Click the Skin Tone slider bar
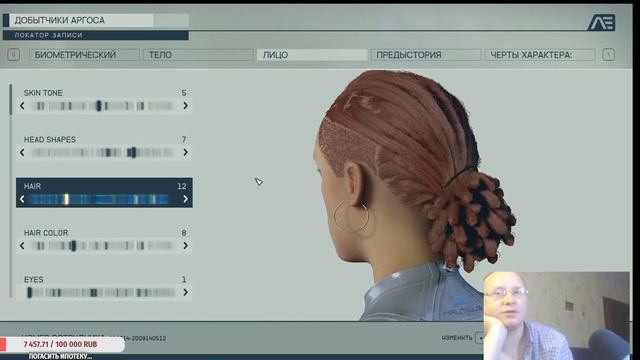Viewport: 640px width, 360px height. [x=103, y=106]
